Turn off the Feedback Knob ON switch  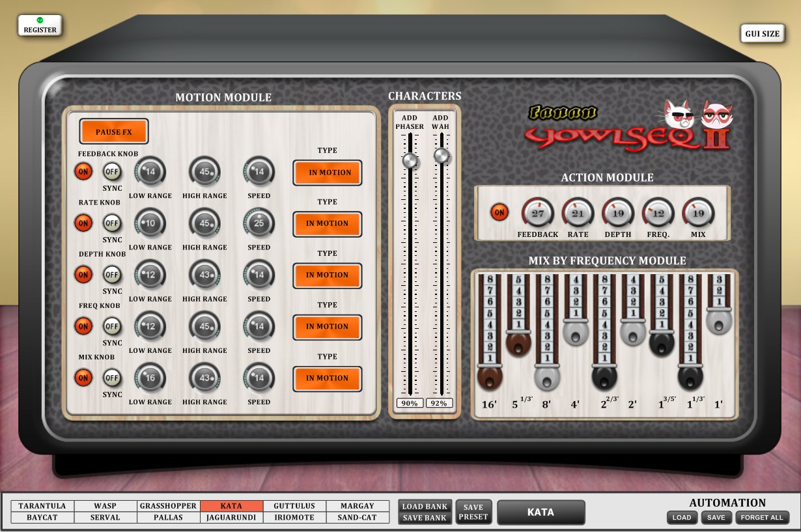[83, 172]
